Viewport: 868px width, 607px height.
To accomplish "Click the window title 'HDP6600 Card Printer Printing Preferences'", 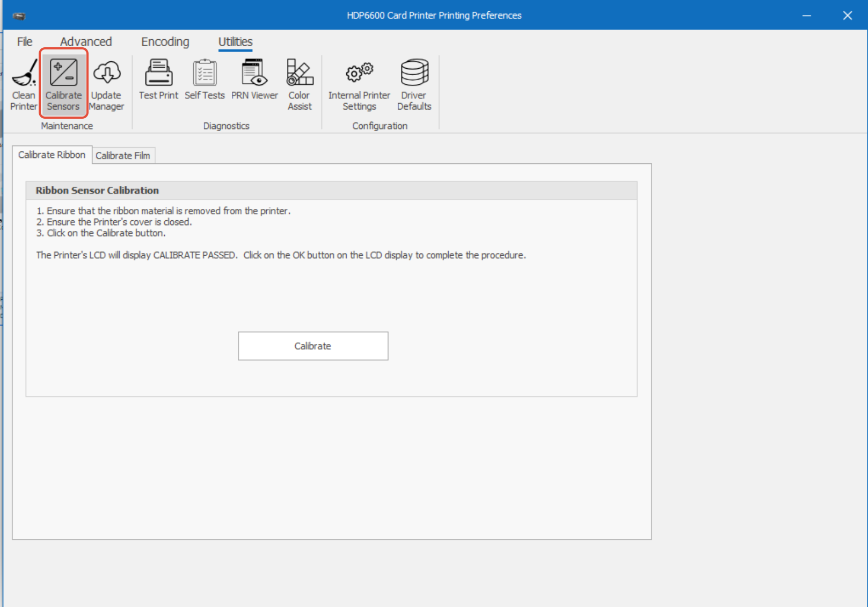I will point(434,16).
